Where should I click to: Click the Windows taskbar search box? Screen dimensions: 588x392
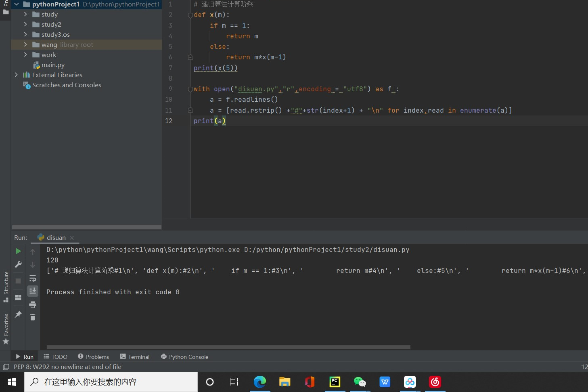[111, 382]
